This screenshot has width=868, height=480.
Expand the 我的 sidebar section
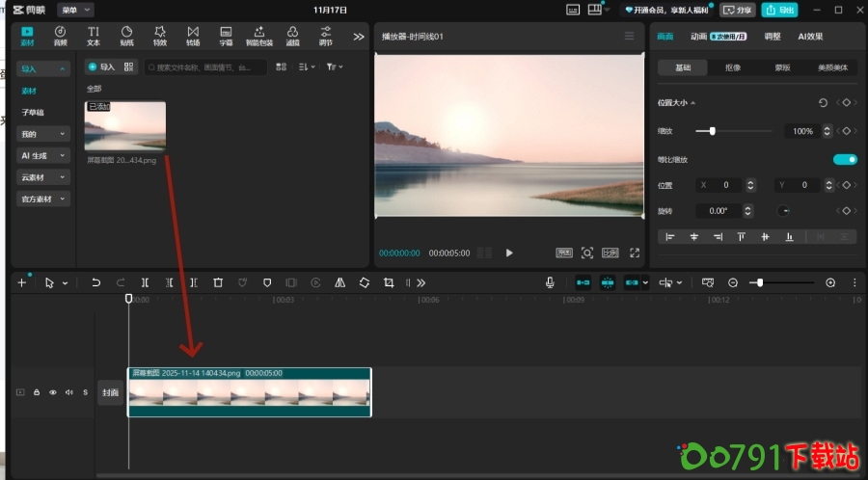point(44,134)
